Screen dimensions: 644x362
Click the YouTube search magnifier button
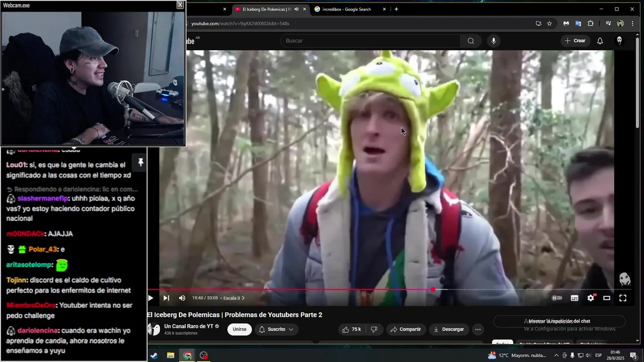point(471,41)
